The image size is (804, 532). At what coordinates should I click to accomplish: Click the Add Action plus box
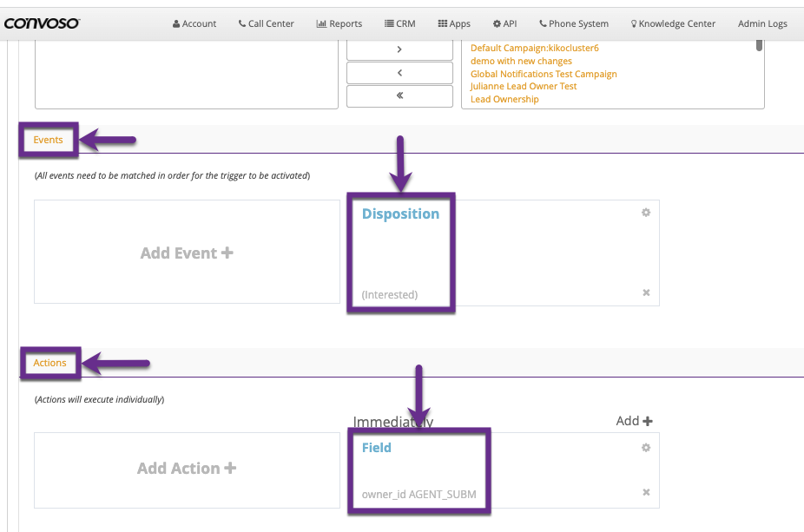coord(187,469)
